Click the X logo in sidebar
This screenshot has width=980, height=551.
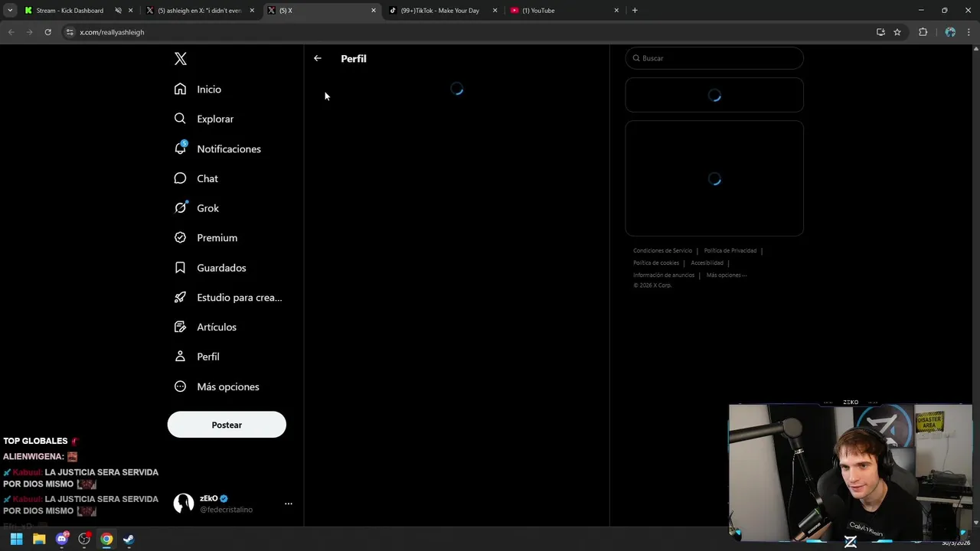pyautogui.click(x=181, y=59)
